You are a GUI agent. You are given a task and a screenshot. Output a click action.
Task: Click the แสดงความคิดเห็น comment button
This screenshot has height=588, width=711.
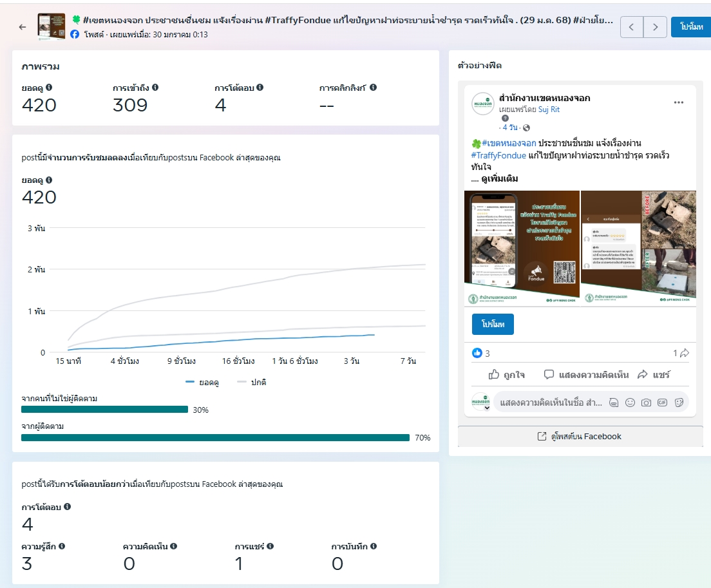coord(586,374)
